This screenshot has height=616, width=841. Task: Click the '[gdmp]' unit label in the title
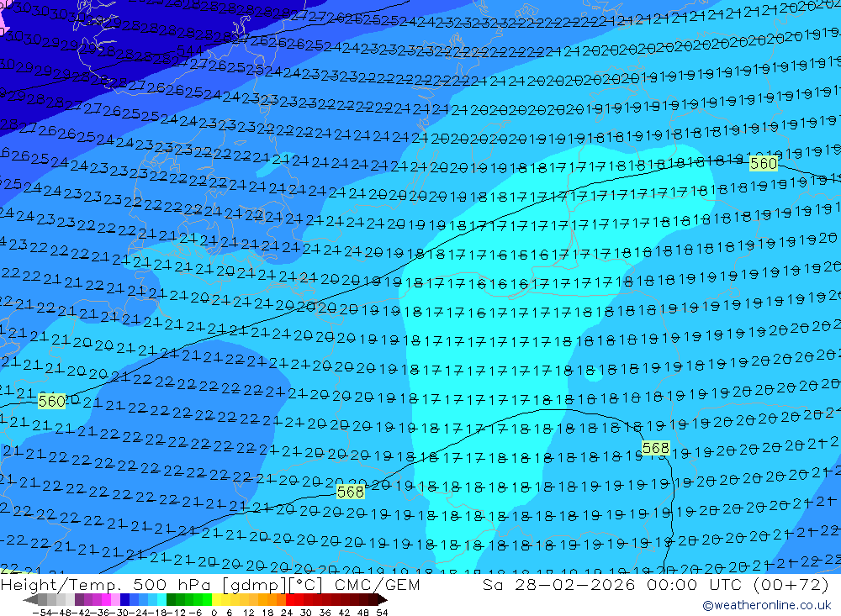(x=254, y=584)
